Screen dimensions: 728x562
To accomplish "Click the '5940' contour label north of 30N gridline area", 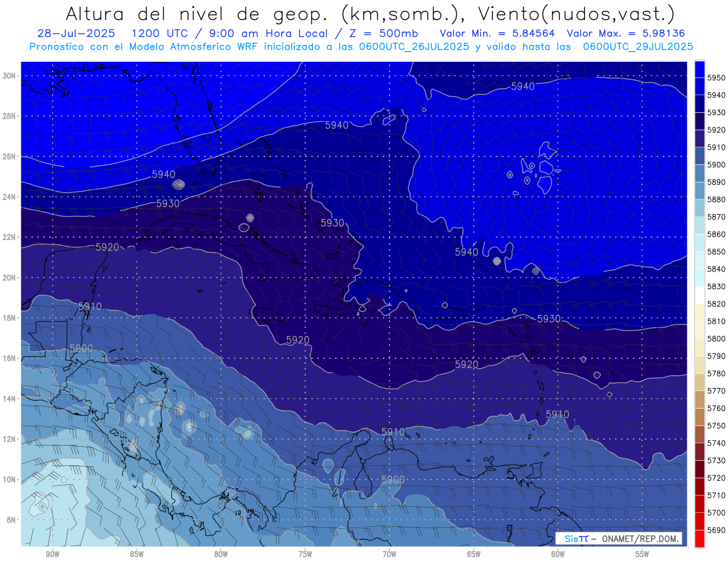I will 523,87.
